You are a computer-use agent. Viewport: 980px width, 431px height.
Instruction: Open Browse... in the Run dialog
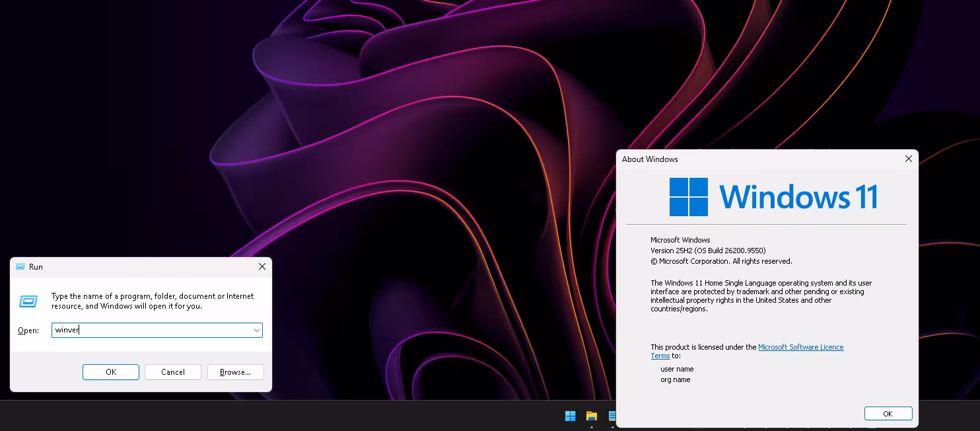pyautogui.click(x=236, y=372)
